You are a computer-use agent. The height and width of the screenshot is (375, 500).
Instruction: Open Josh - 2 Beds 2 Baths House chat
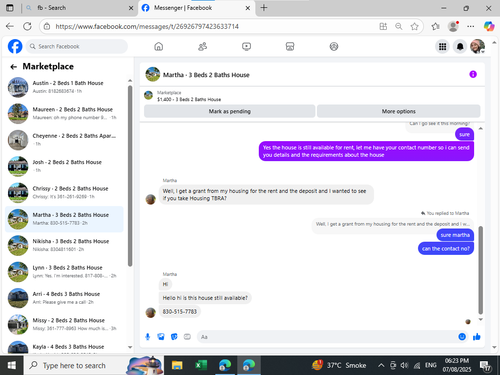pyautogui.click(x=64, y=166)
